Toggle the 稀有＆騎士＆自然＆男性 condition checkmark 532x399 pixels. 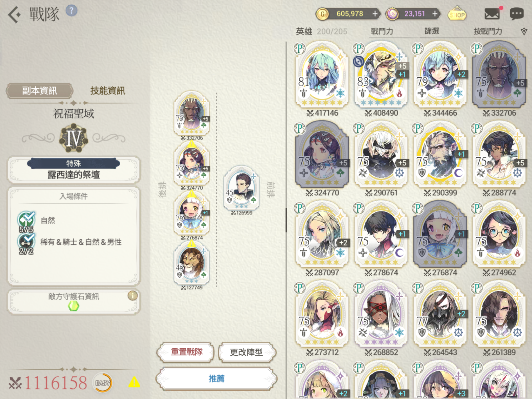26,242
